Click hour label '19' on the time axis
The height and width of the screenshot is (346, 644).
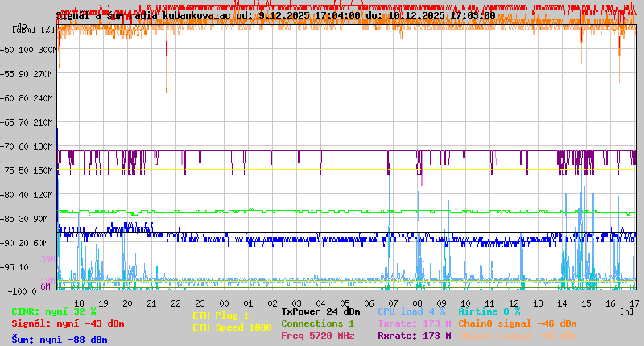(x=104, y=303)
